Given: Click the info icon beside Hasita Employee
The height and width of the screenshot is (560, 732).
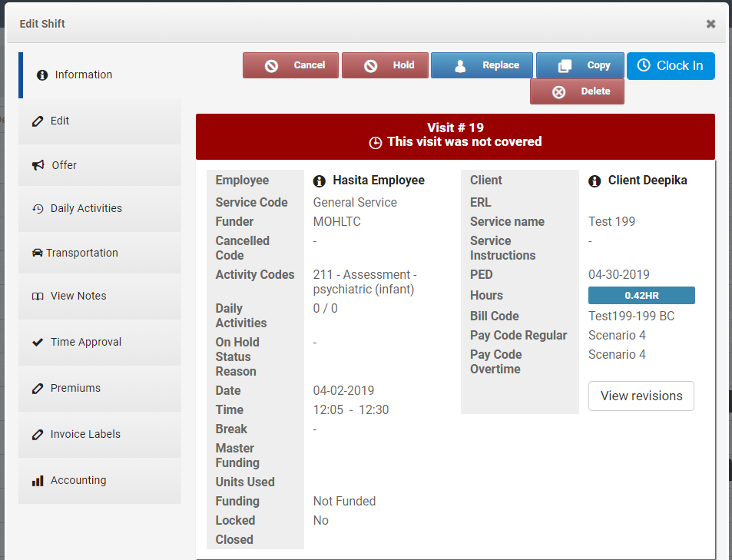Looking at the screenshot, I should [x=320, y=181].
